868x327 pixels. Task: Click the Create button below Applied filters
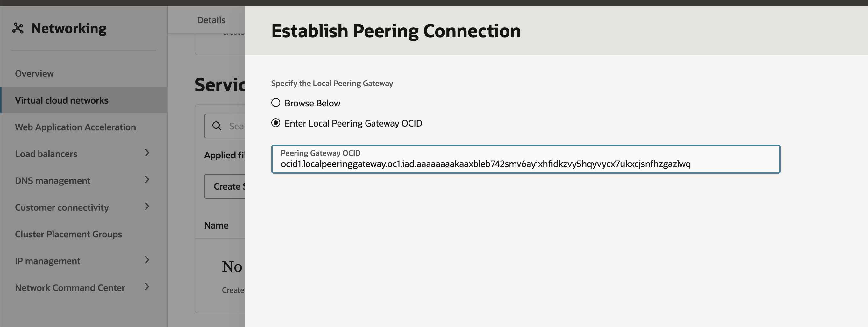[229, 186]
